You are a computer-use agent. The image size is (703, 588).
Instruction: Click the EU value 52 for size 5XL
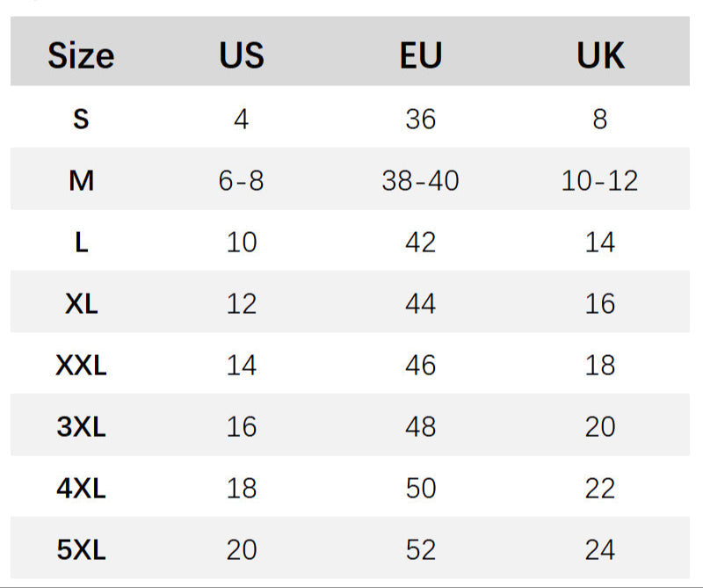tap(420, 550)
